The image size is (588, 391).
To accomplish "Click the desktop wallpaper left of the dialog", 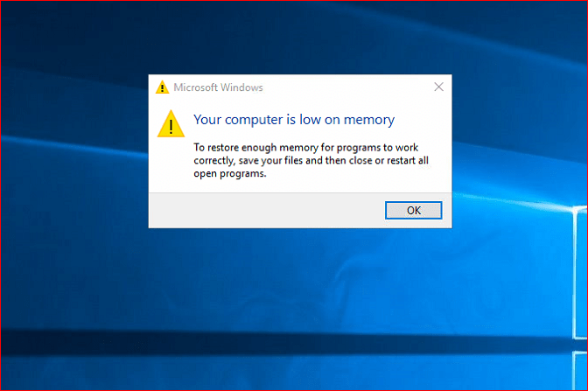I will point(75,150).
